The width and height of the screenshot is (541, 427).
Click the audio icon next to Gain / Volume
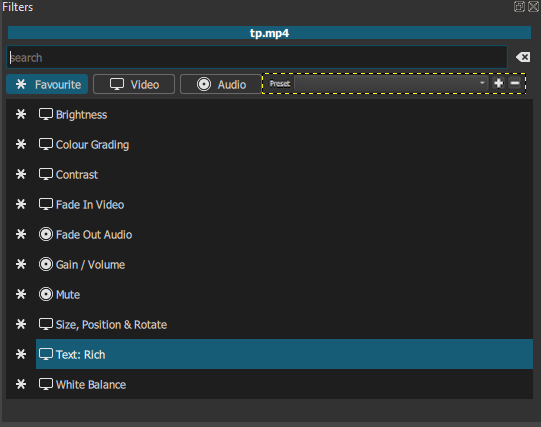pos(46,264)
